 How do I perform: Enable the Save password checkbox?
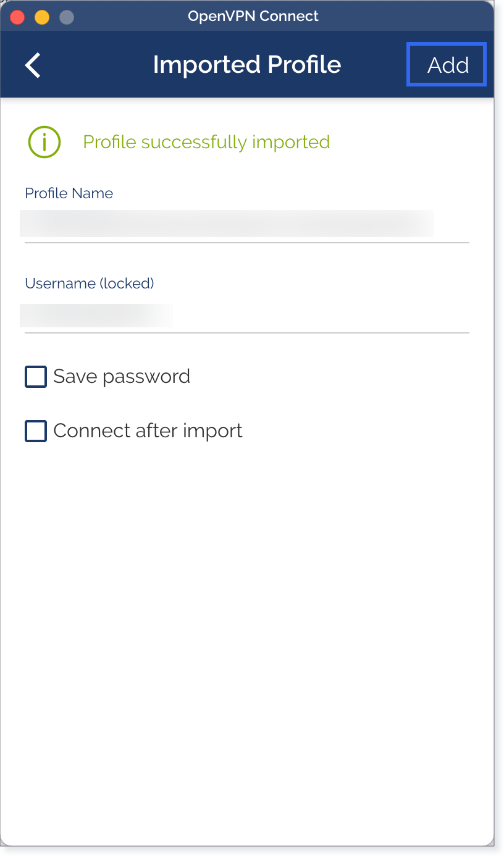coord(36,377)
